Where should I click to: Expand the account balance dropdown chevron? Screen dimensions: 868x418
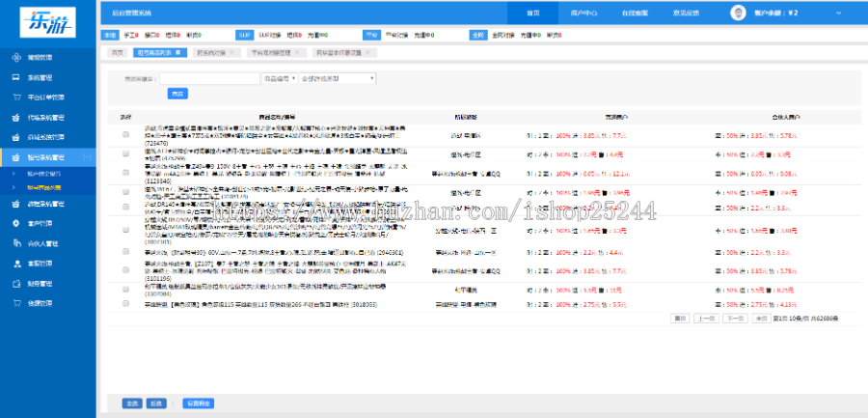pyautogui.click(x=839, y=13)
